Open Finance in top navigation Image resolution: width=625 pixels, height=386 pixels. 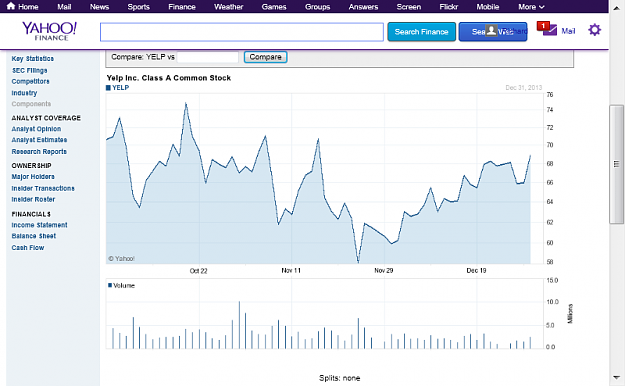pos(182,7)
